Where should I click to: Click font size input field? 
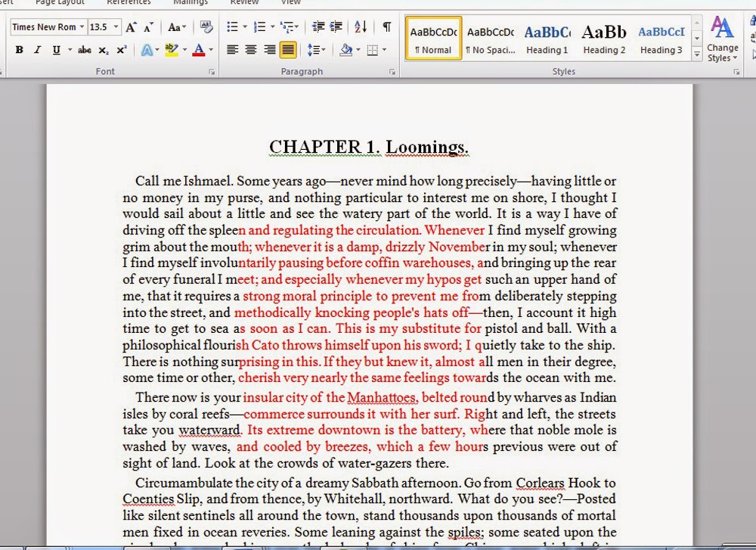[x=101, y=27]
